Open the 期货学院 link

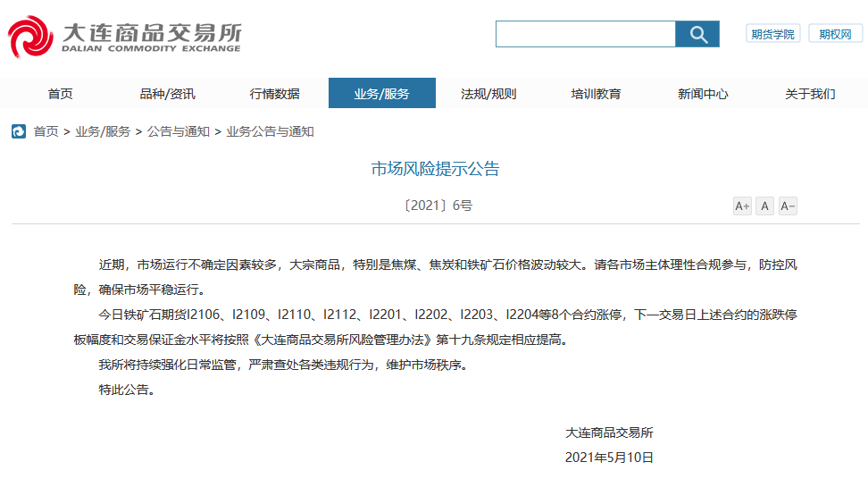click(x=772, y=34)
